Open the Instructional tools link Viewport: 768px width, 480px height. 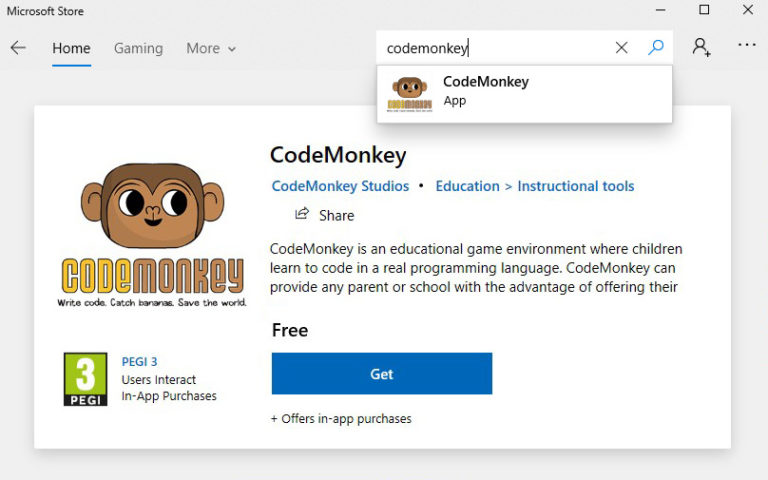tap(575, 186)
